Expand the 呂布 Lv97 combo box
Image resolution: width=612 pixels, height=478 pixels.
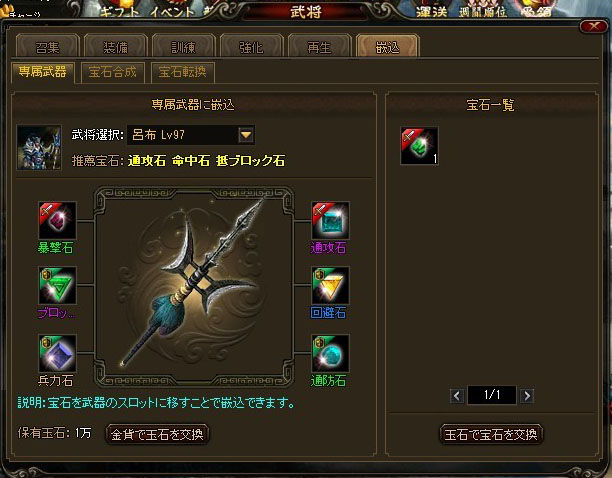click(x=191, y=135)
